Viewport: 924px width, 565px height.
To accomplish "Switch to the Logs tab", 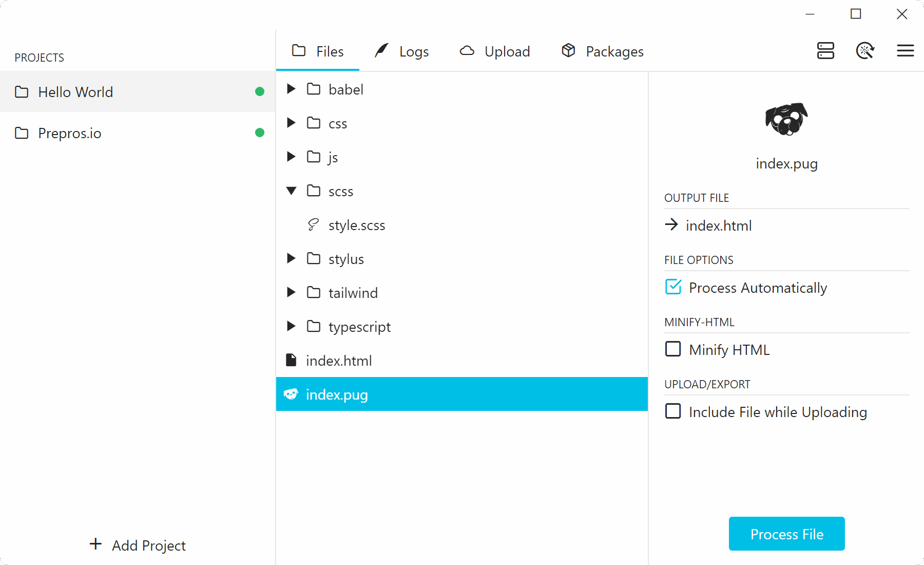I will click(402, 51).
